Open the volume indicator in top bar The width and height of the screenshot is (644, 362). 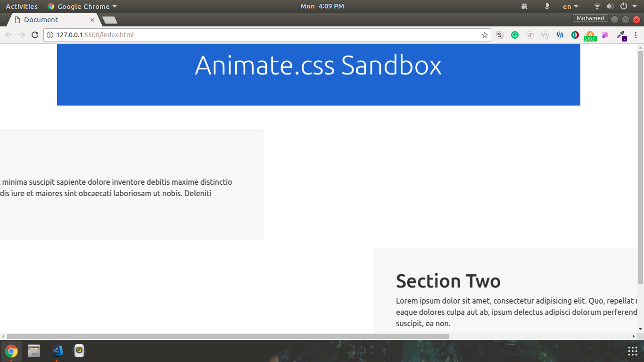[x=610, y=7]
